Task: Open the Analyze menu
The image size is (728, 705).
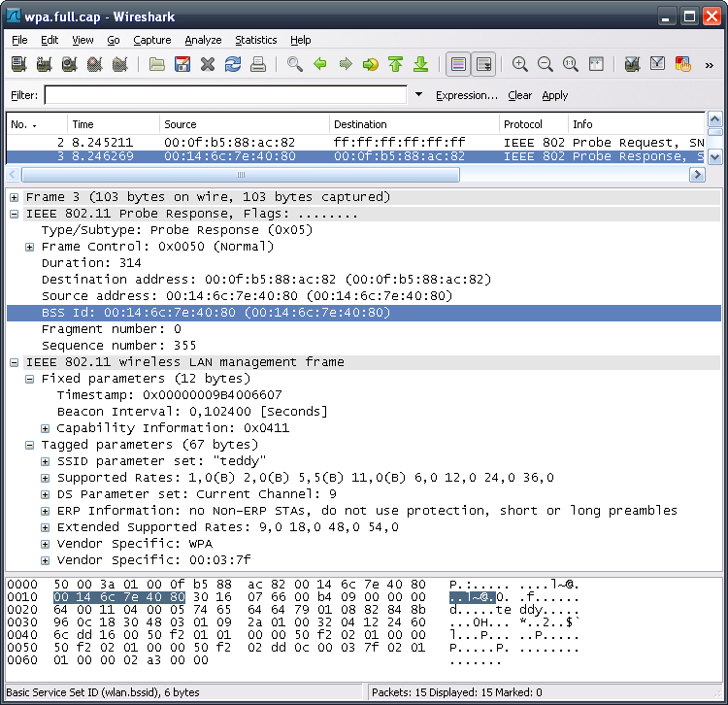Action: [x=203, y=40]
